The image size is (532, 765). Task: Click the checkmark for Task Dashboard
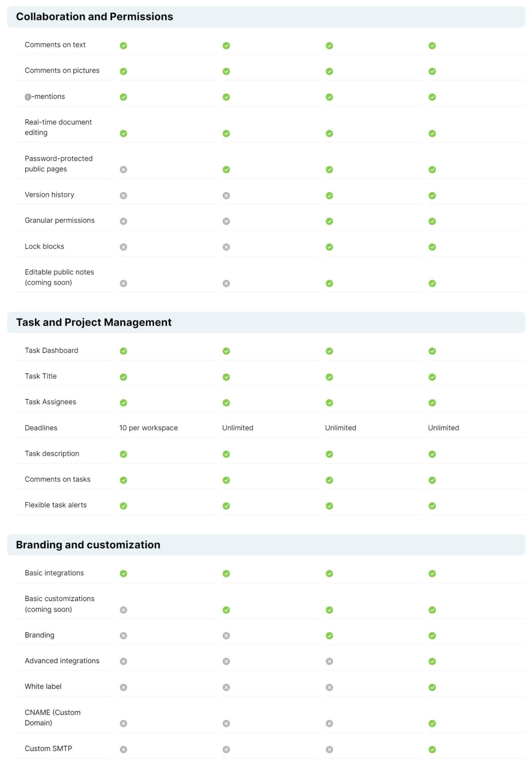(x=123, y=351)
